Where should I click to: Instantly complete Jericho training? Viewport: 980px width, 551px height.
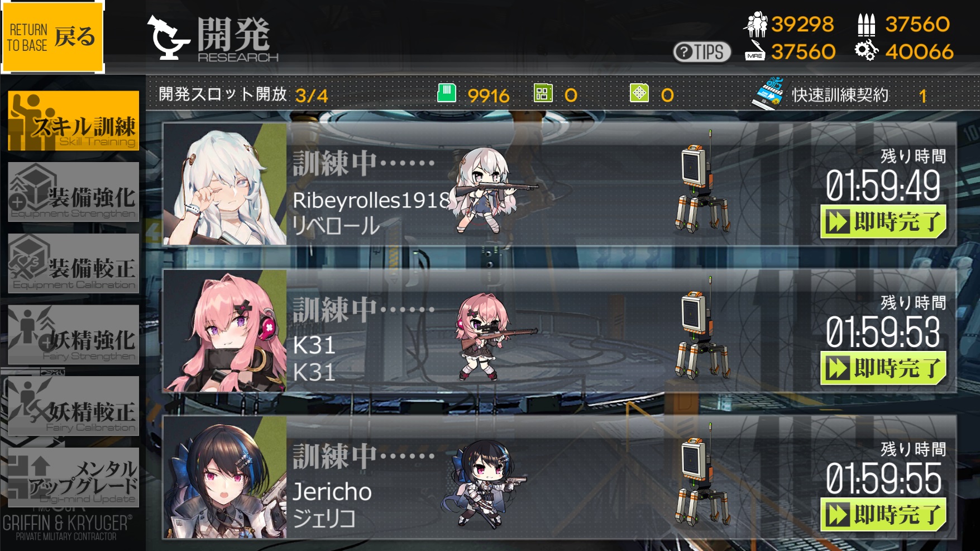point(883,514)
